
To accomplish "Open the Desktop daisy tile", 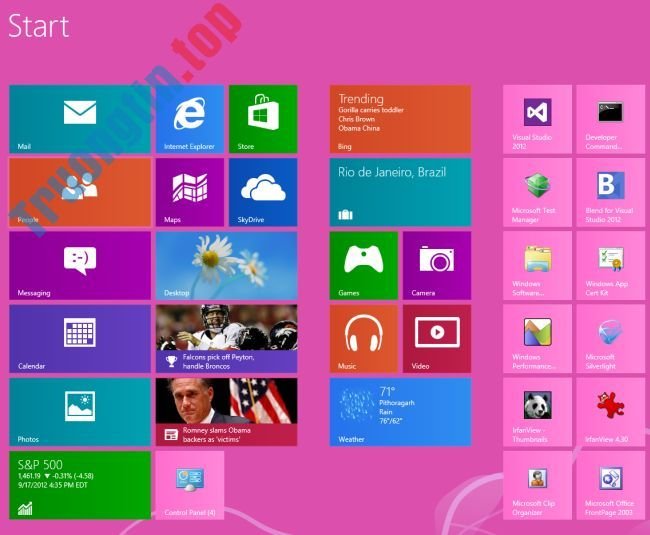I will click(x=226, y=265).
